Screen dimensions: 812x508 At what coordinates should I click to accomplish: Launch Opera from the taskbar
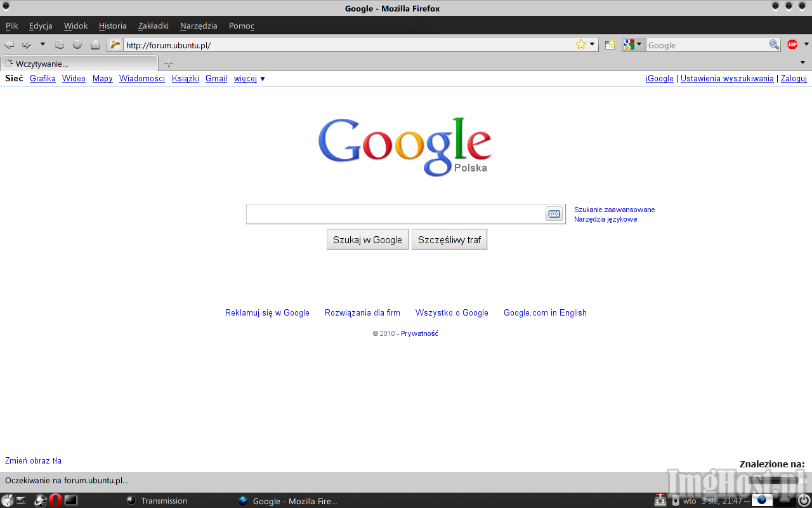[55, 500]
